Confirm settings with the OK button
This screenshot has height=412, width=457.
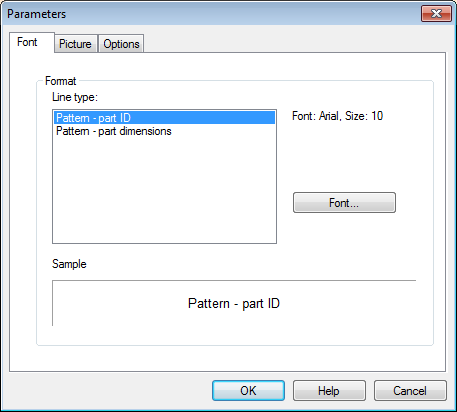pos(248,390)
